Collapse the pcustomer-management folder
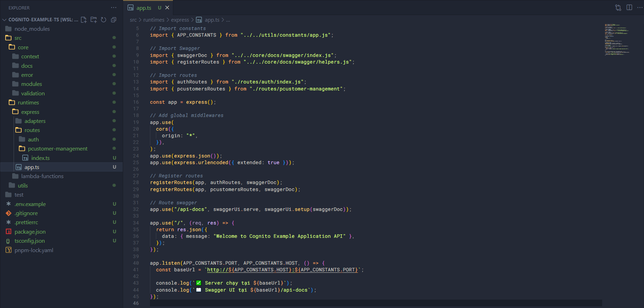The width and height of the screenshot is (644, 308). tap(58, 149)
